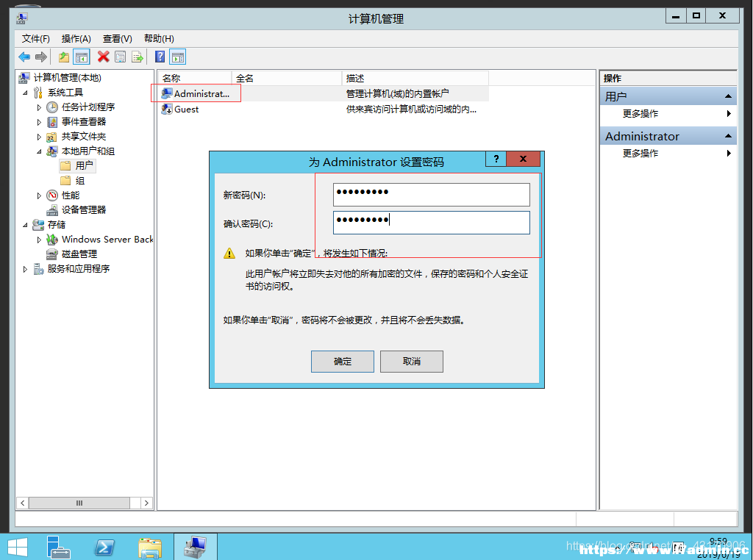Open the 文件(F) menu
Viewport: 753px width, 560px height.
tap(35, 39)
